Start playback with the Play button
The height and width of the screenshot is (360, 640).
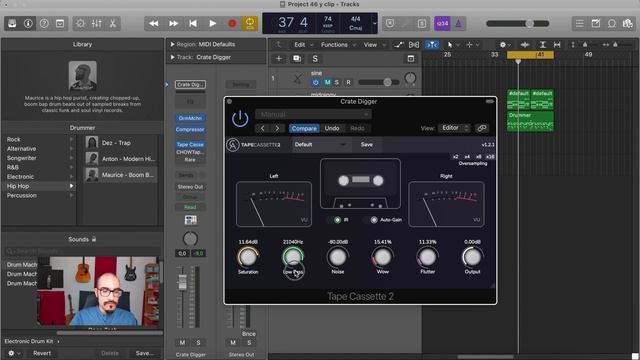coord(213,24)
